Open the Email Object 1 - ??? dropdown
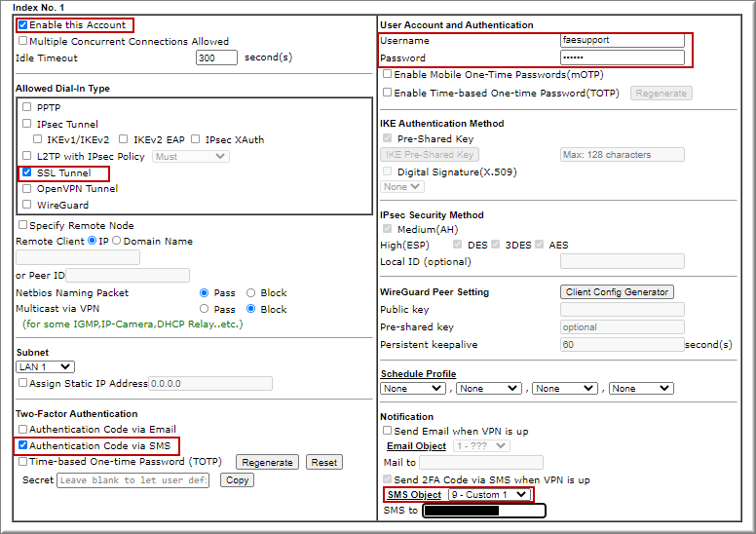Viewport: 756px width, 534px height. [x=481, y=445]
